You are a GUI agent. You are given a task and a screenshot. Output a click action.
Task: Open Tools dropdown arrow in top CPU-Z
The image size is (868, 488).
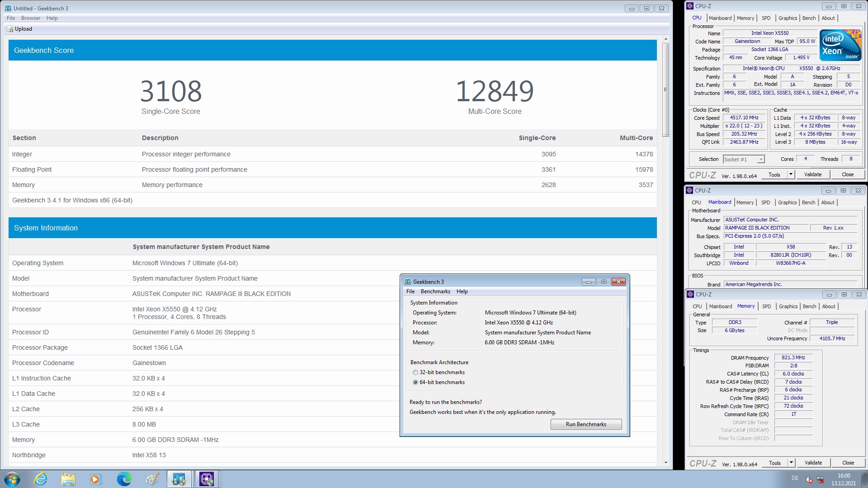click(x=791, y=174)
